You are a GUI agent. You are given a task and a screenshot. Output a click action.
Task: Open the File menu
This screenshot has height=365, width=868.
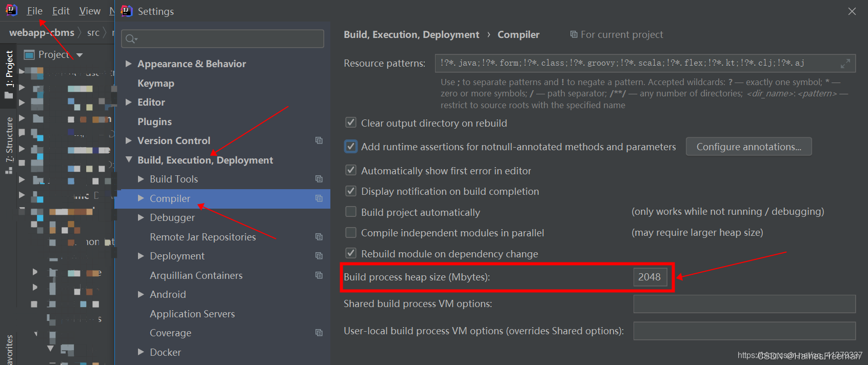[x=35, y=11]
